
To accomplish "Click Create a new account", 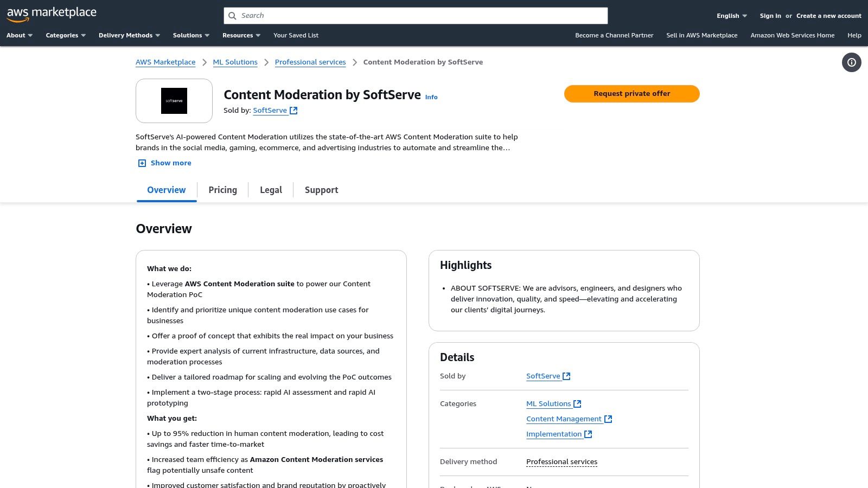I will pyautogui.click(x=829, y=16).
